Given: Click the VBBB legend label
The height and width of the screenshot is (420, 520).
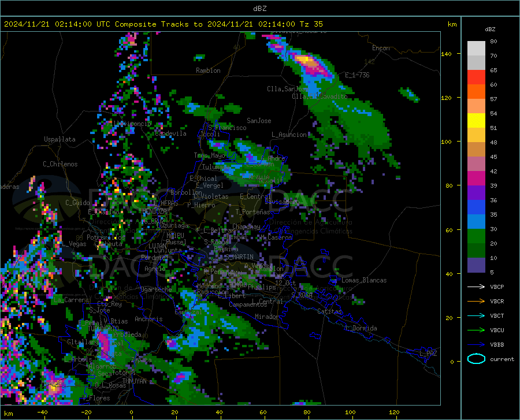Looking at the screenshot, I should point(497,344).
